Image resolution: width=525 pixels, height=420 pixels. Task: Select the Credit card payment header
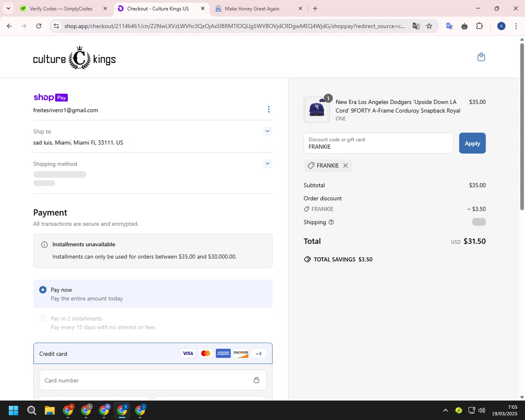point(153,353)
